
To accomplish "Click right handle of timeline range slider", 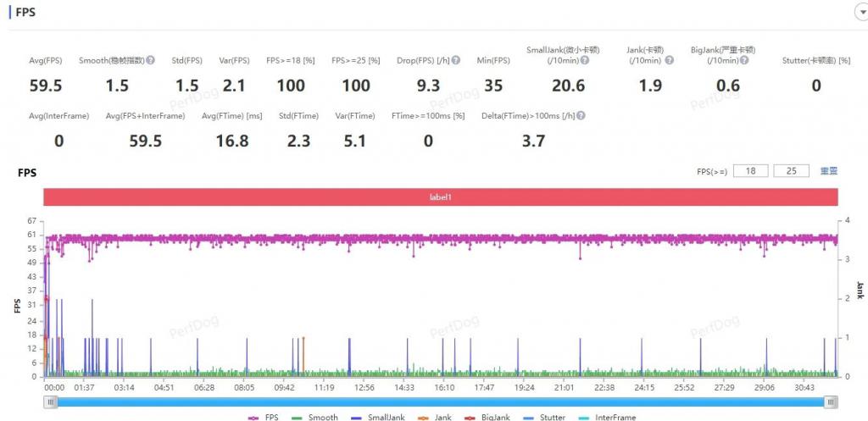I will [831, 402].
